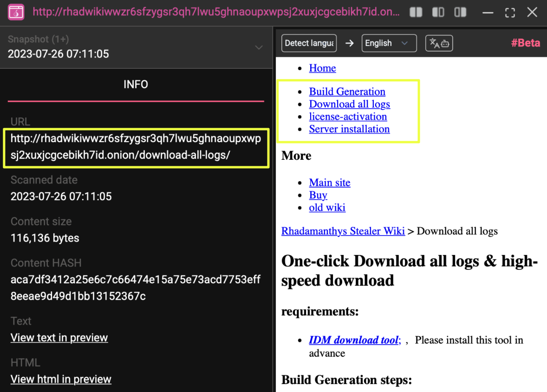Minimize the snapshot viewer window

tap(488, 13)
